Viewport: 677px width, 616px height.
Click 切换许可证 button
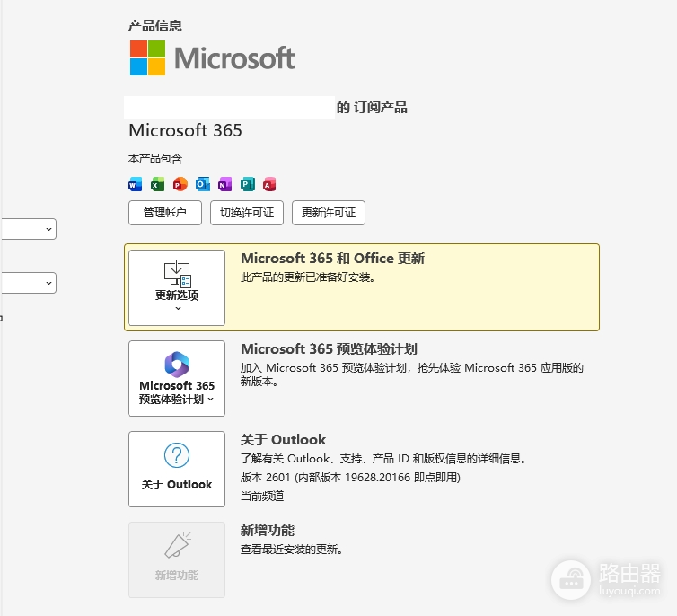pos(247,213)
